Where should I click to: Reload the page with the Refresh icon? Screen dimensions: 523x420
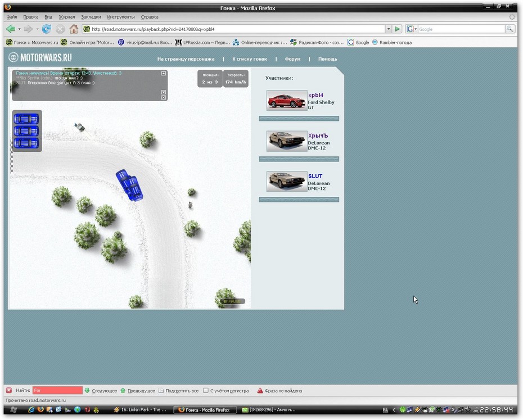(46, 29)
